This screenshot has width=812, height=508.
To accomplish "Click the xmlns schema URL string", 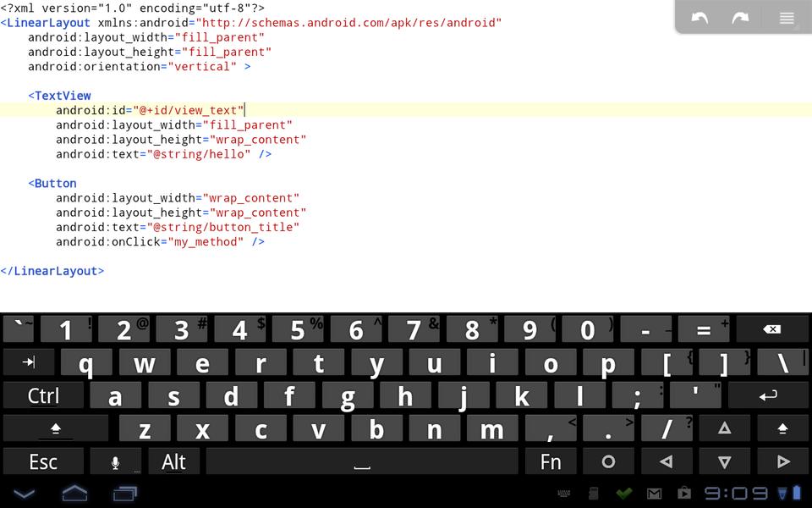I will click(x=348, y=22).
